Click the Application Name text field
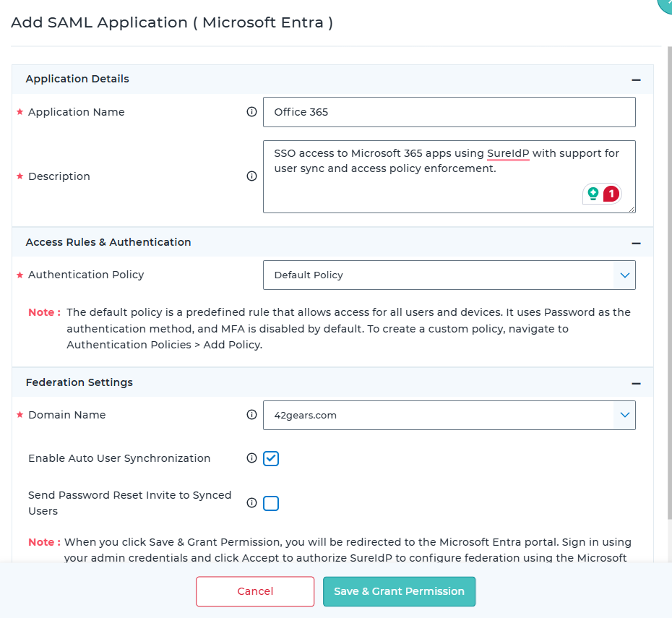This screenshot has height=618, width=672. [x=449, y=112]
